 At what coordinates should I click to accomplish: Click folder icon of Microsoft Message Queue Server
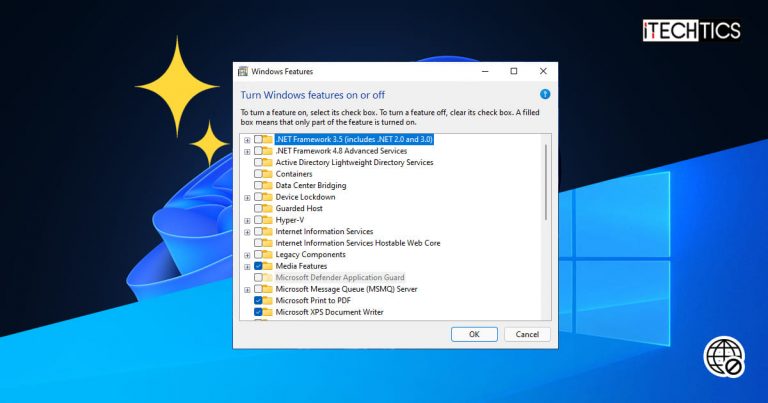click(267, 289)
